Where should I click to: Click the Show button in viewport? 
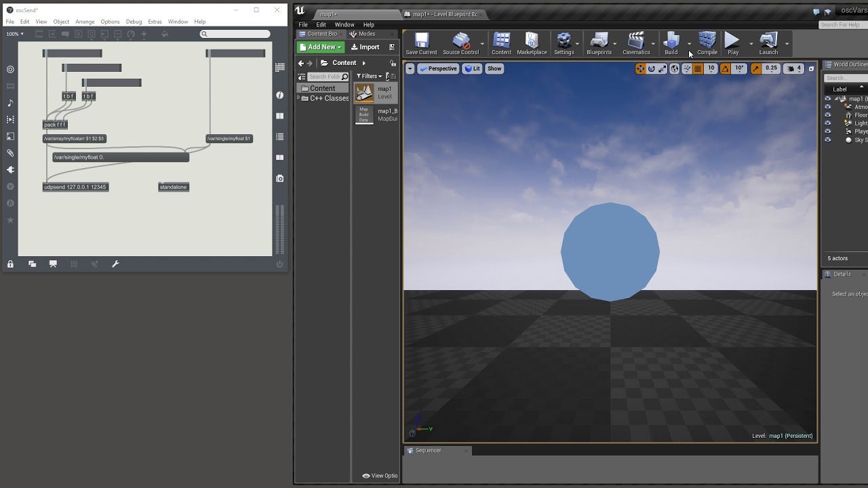[494, 68]
